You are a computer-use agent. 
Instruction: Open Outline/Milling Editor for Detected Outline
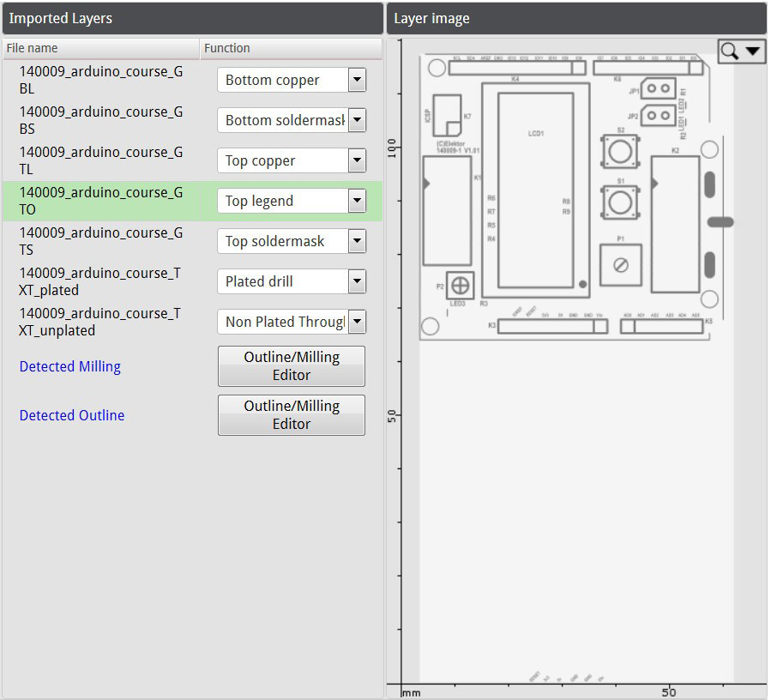[x=292, y=414]
